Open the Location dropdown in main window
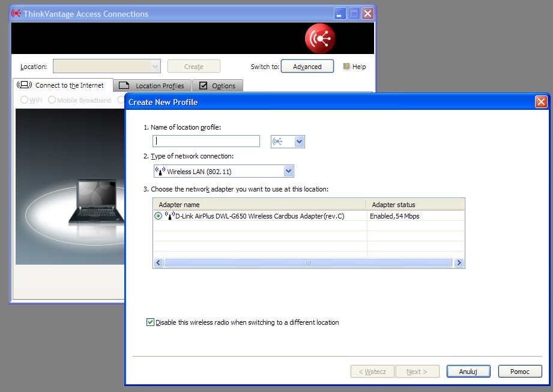553x392 pixels. [x=155, y=66]
